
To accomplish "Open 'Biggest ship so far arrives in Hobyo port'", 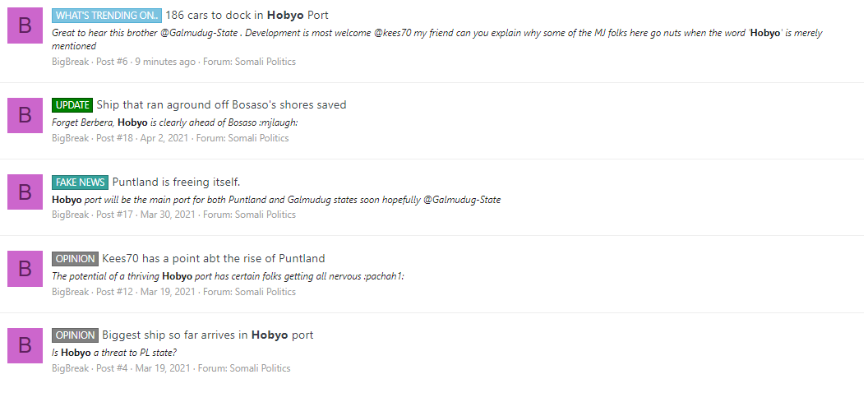I will pos(208,335).
